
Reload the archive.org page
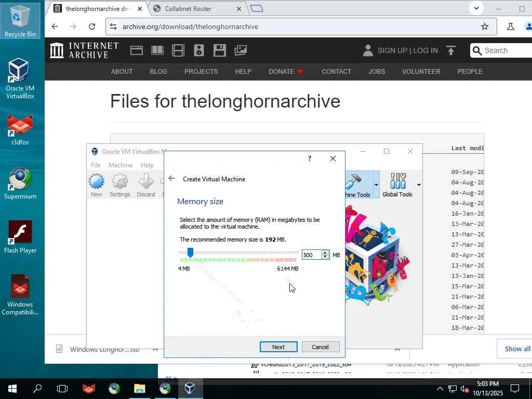point(91,26)
